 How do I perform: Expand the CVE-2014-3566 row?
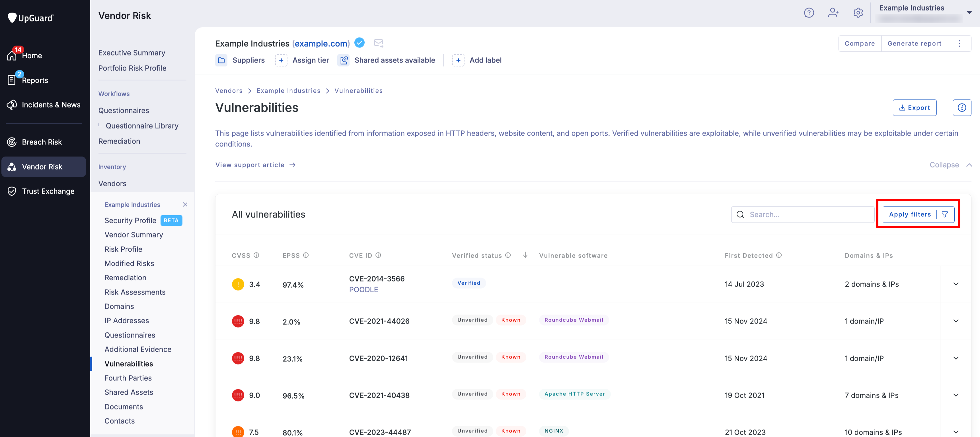[x=956, y=284]
